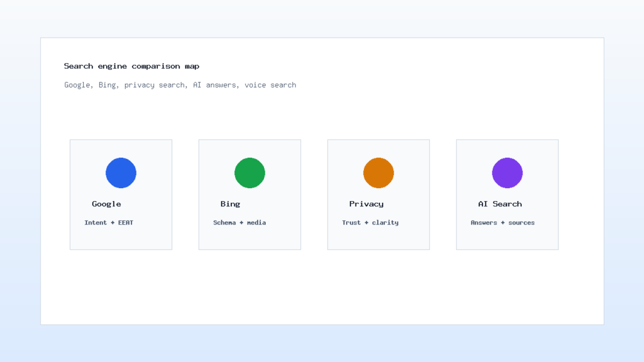644x362 pixels.
Task: Click the "Trust + clarity" caption
Action: click(x=370, y=222)
